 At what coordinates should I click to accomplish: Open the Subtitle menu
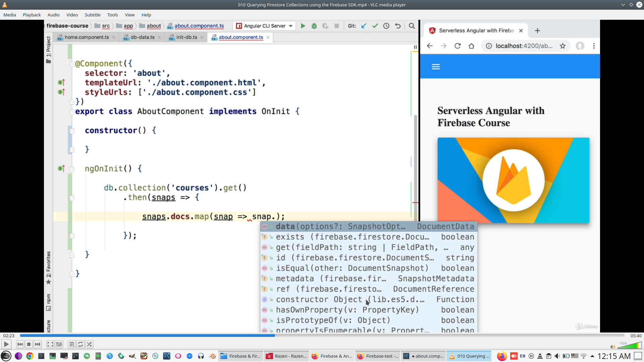92,15
